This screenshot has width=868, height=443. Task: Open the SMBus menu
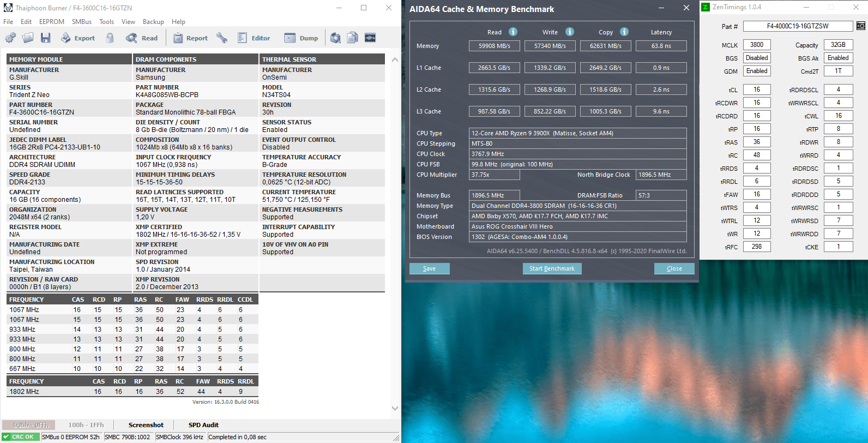(82, 22)
